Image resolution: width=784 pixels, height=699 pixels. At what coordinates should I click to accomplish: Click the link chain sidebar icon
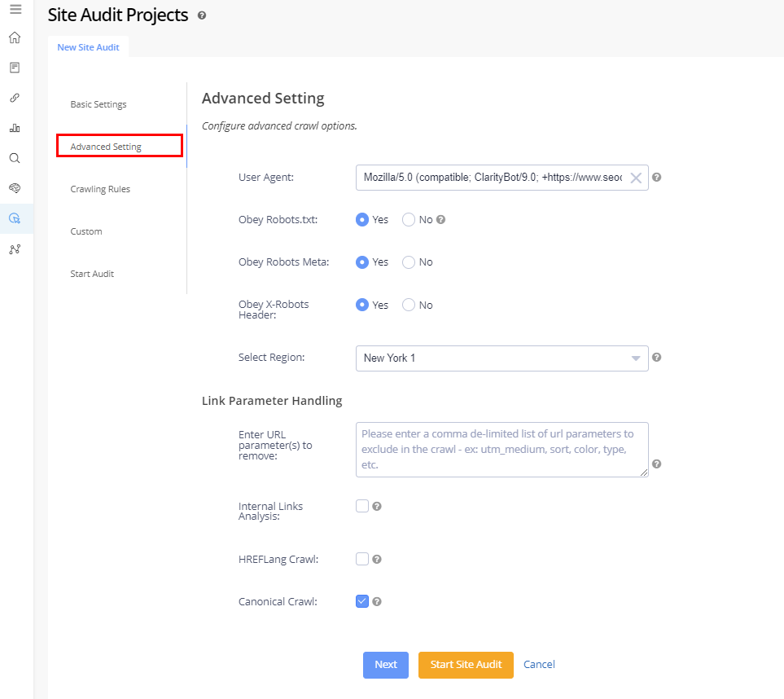click(x=15, y=98)
